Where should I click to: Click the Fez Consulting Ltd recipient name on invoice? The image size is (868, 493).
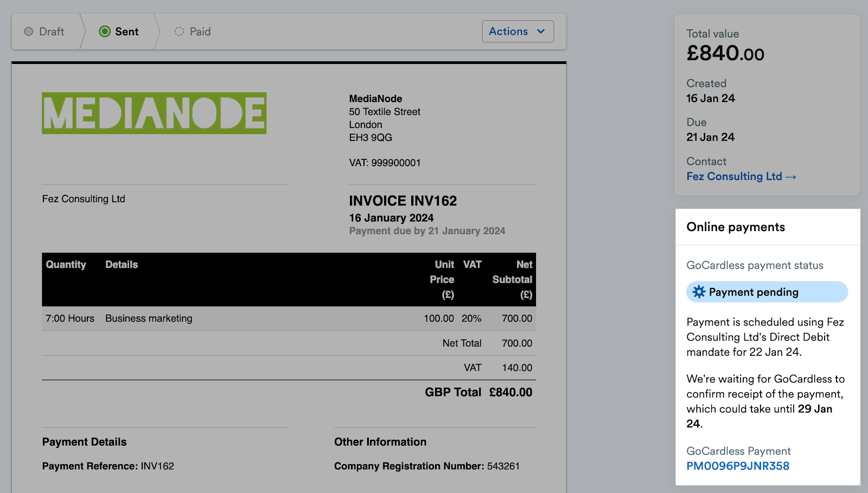(84, 199)
